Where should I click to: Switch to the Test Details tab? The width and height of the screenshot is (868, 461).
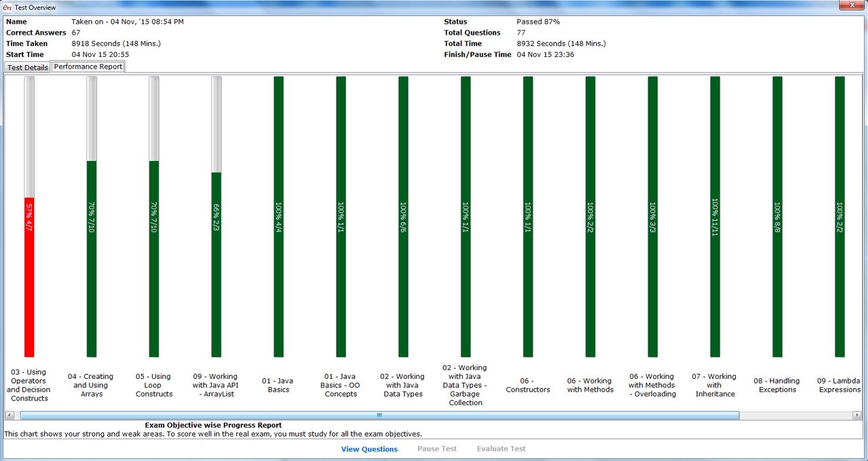[27, 67]
